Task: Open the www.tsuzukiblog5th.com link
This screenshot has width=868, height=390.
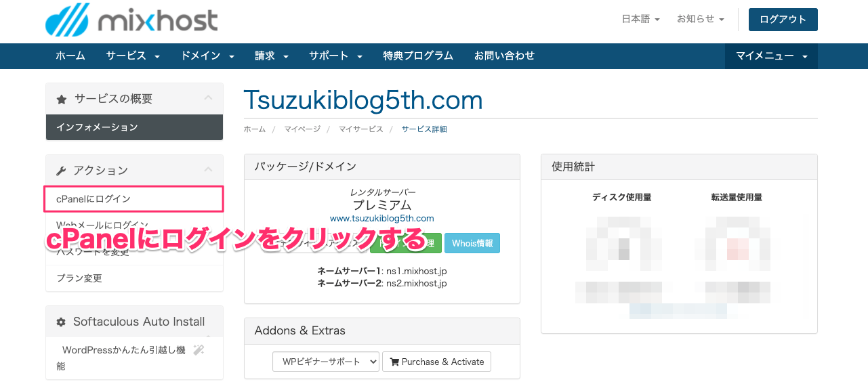Action: (382, 218)
